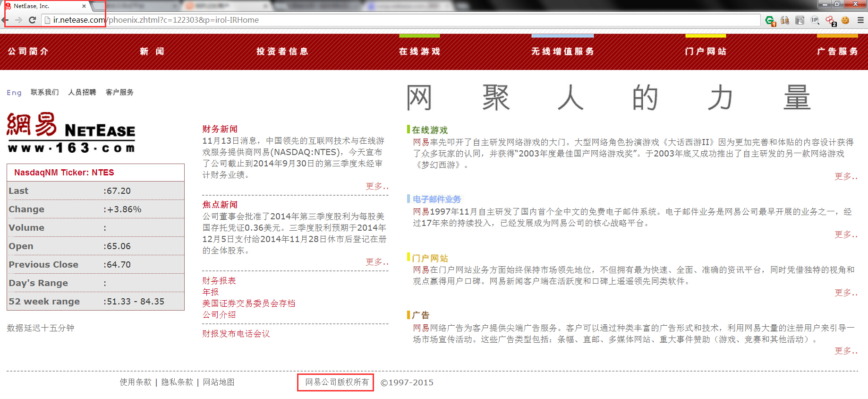Open the 使用条款 footer link

point(136,382)
